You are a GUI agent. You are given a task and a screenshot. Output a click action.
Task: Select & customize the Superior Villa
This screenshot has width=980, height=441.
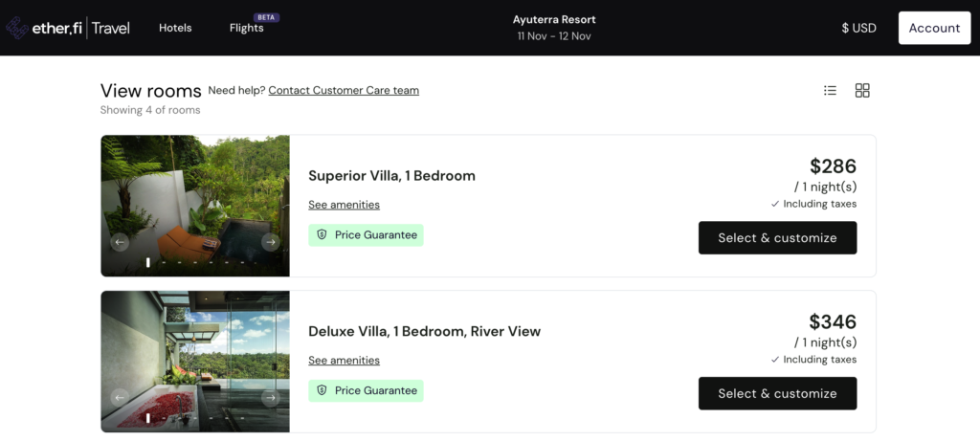point(777,238)
